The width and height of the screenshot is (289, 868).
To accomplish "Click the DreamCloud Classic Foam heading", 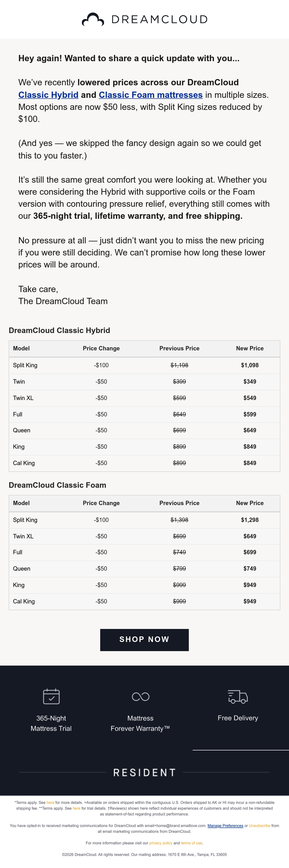I will point(57,485).
